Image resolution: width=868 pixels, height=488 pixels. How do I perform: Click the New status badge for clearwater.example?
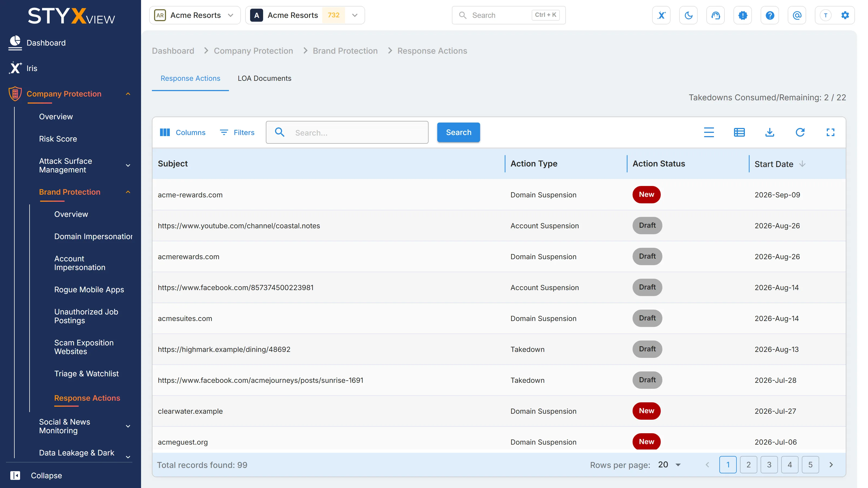[x=646, y=411]
